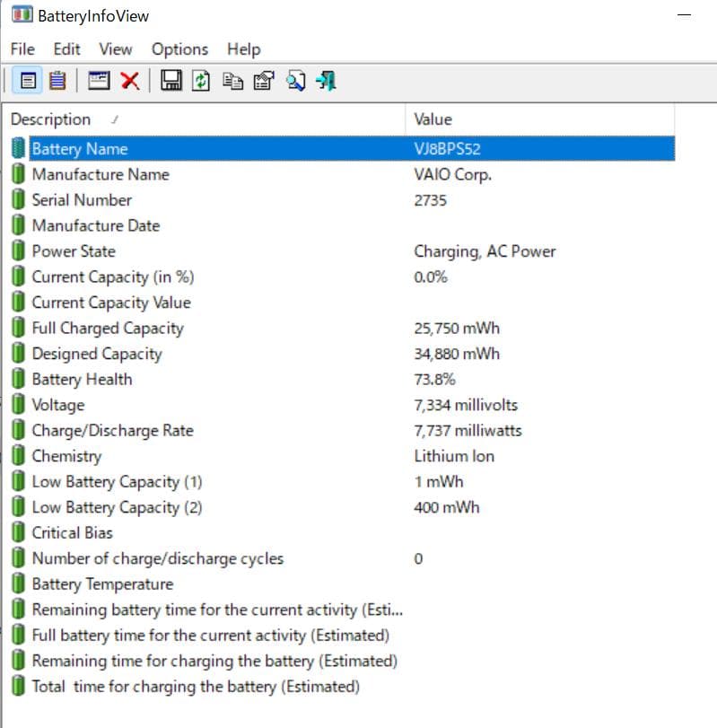
Task: Click battery icon beside Critical Bias row
Action: (18, 532)
